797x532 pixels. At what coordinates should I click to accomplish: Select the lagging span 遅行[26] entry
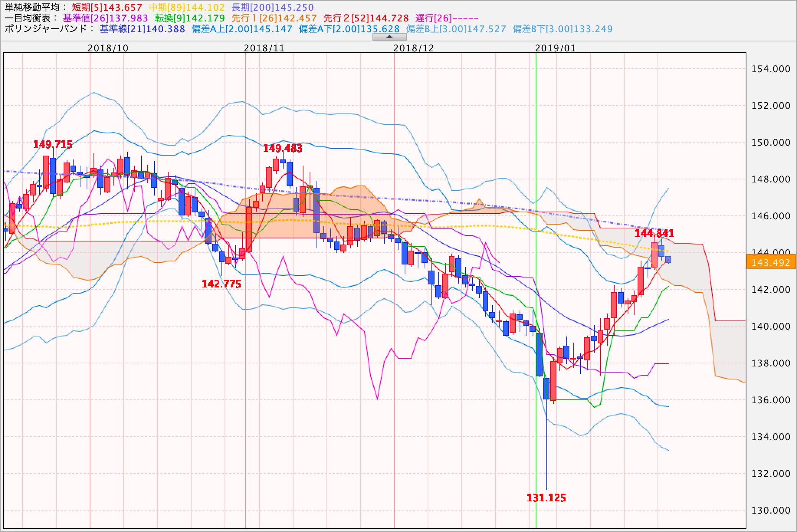pyautogui.click(x=447, y=18)
